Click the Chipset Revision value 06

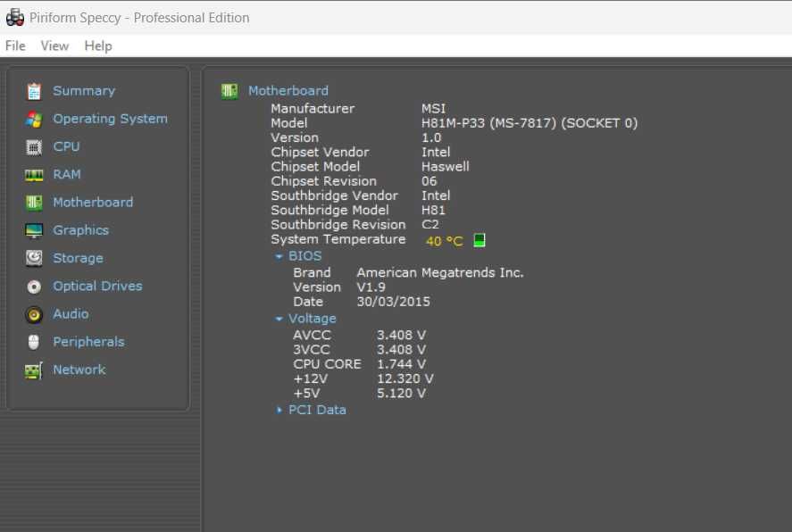coord(429,181)
